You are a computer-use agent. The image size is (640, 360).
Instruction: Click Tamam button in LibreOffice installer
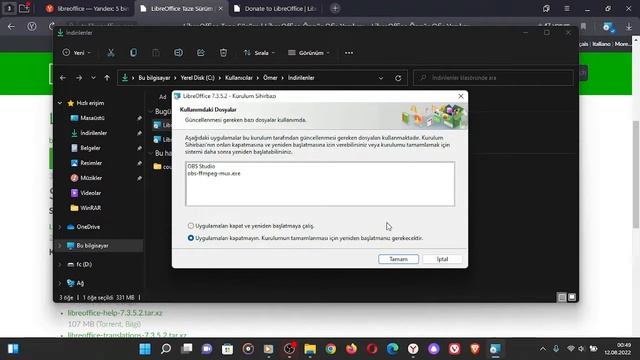398,259
